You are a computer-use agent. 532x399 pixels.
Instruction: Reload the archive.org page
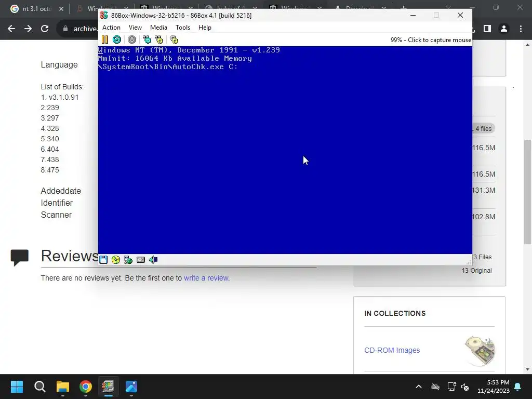45,29
